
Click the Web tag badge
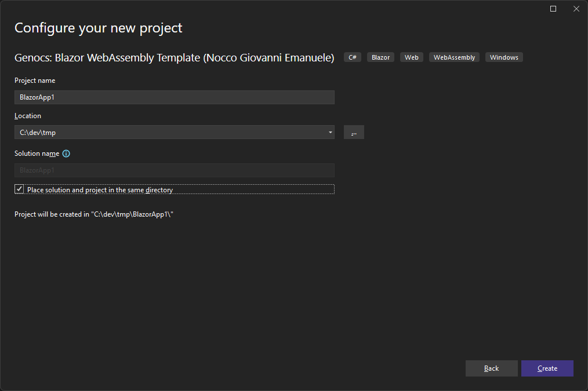412,57
